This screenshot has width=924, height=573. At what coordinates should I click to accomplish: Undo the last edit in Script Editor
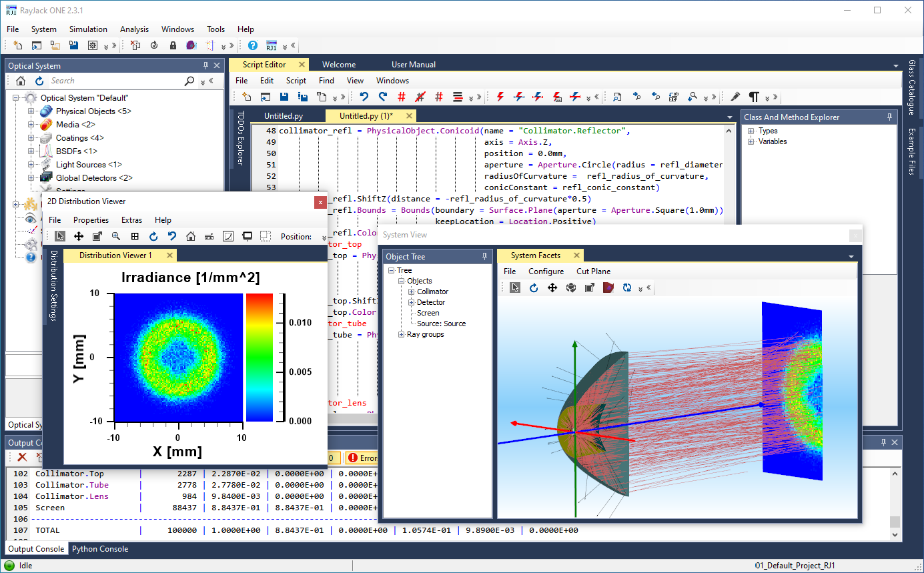click(364, 97)
